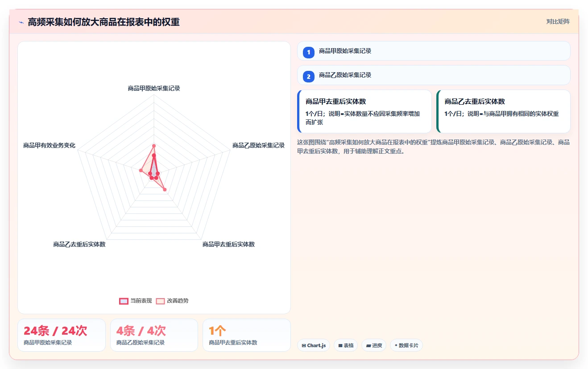
Task: Toggle the 当前表现 legend swatch
Action: [x=124, y=301]
